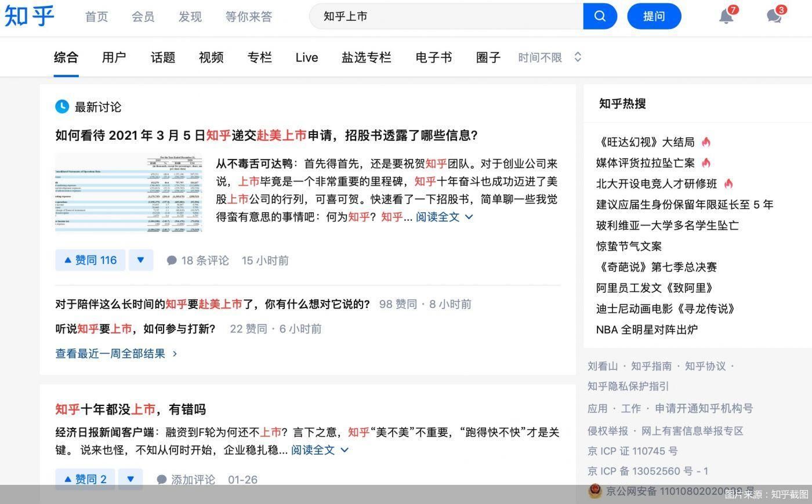Open hot search 迪士尼动画电影《寻龙传说》
This screenshot has height=504, width=812.
click(x=665, y=309)
